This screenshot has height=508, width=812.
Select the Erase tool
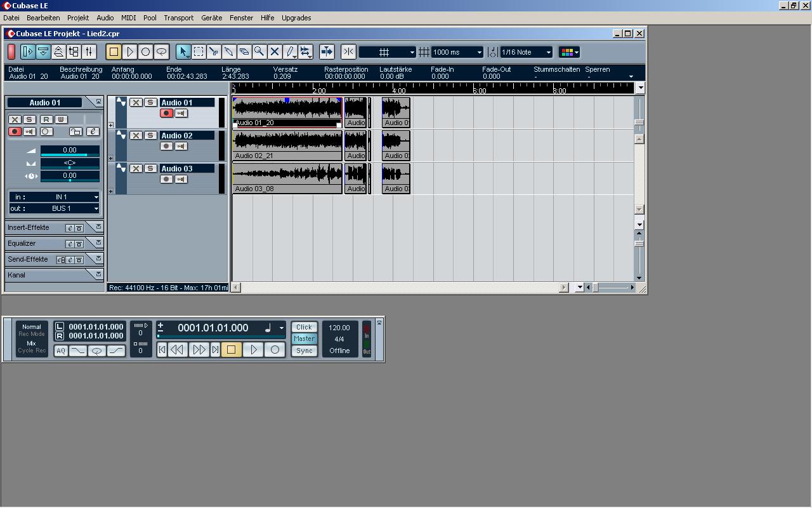click(x=244, y=52)
